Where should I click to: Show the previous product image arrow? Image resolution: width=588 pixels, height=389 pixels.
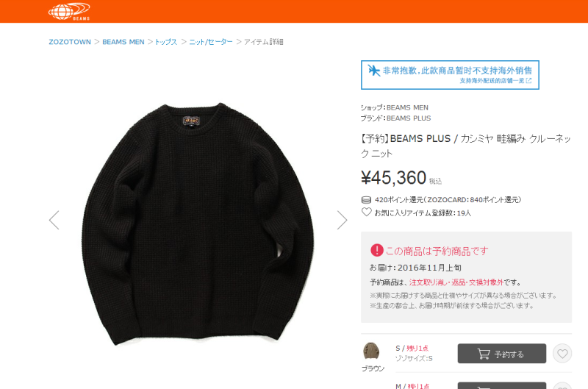[54, 220]
